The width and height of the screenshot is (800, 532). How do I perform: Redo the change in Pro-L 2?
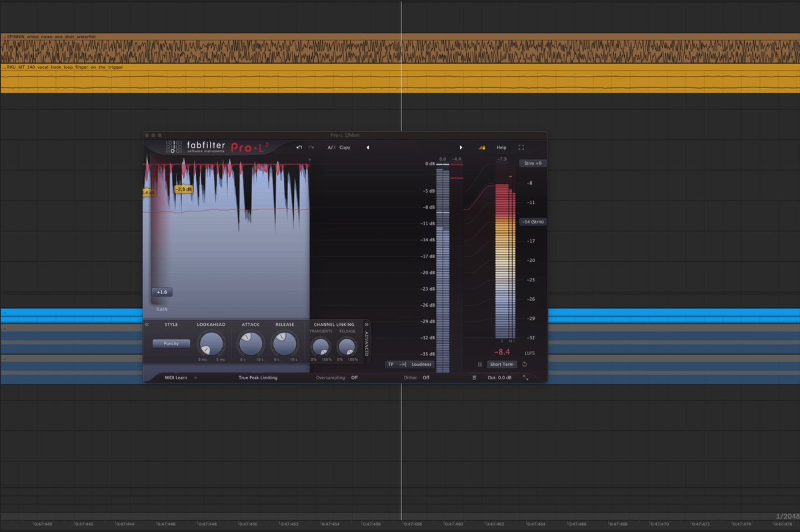[311, 147]
